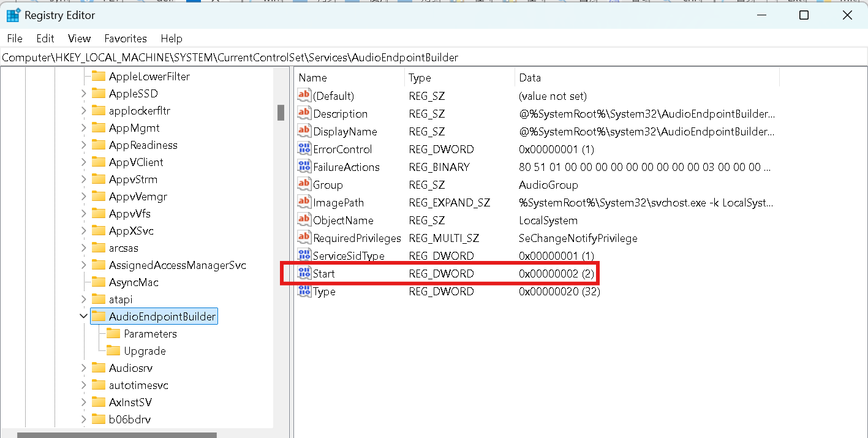Click REG_EXPAND_SZ type of ImagePath
The width and height of the screenshot is (868, 438).
pos(450,202)
